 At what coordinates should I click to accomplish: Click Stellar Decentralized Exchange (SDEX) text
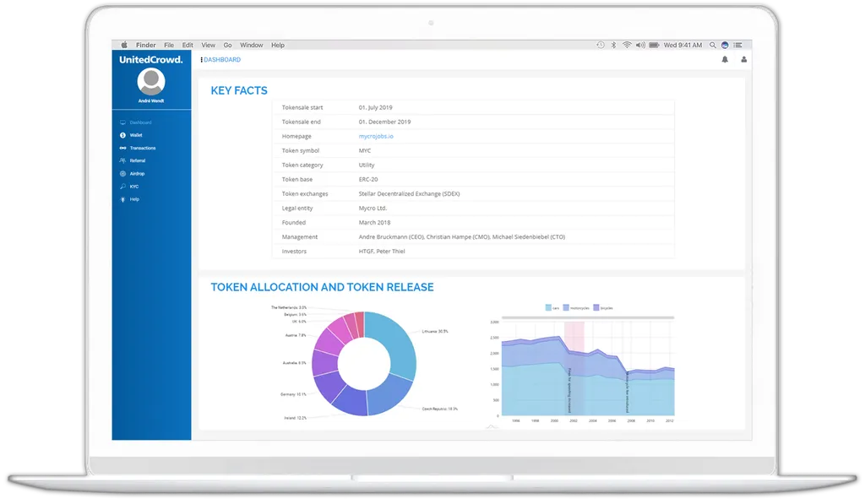tap(410, 193)
